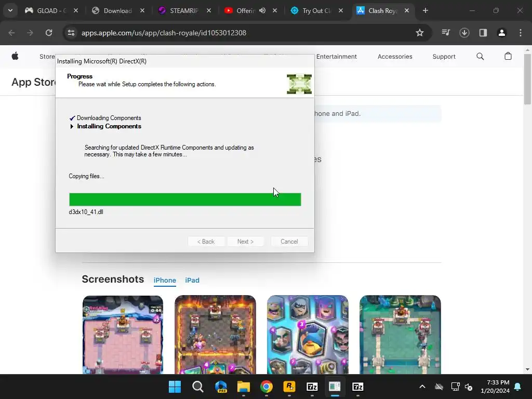Open Chrome profile avatar
The height and width of the screenshot is (399, 532).
tap(502, 33)
